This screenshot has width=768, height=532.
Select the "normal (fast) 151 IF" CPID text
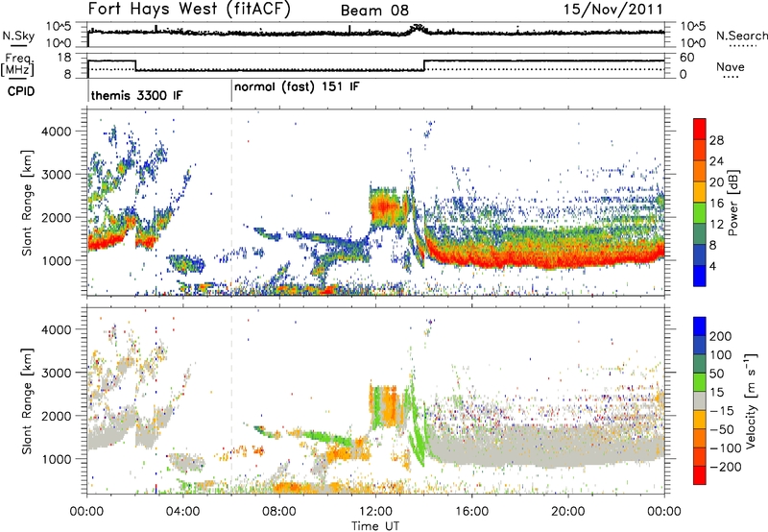point(297,87)
